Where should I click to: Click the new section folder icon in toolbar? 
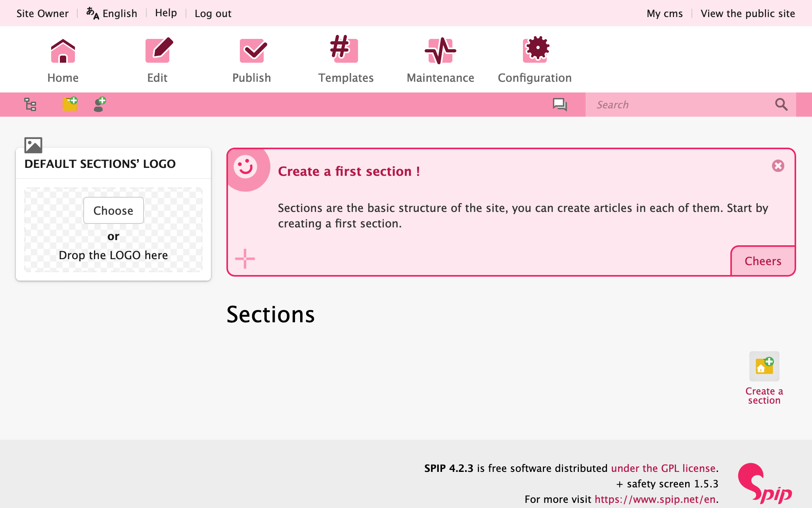[70, 104]
